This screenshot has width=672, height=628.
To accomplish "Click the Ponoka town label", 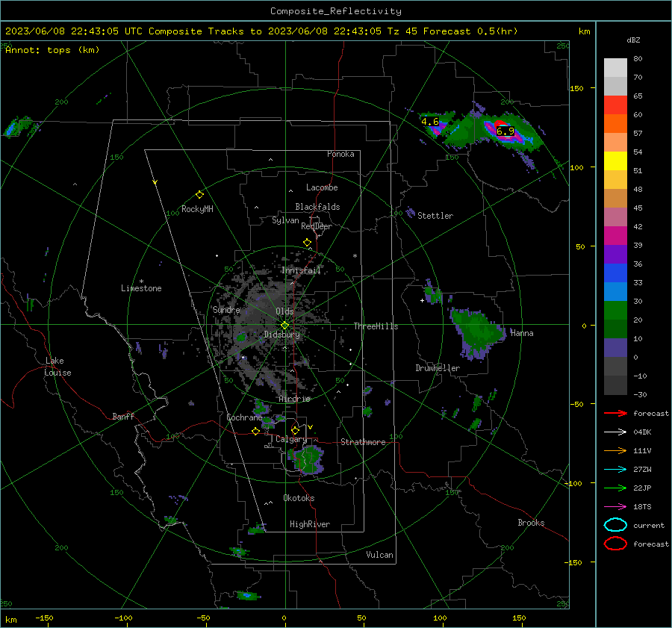I will pyautogui.click(x=340, y=154).
